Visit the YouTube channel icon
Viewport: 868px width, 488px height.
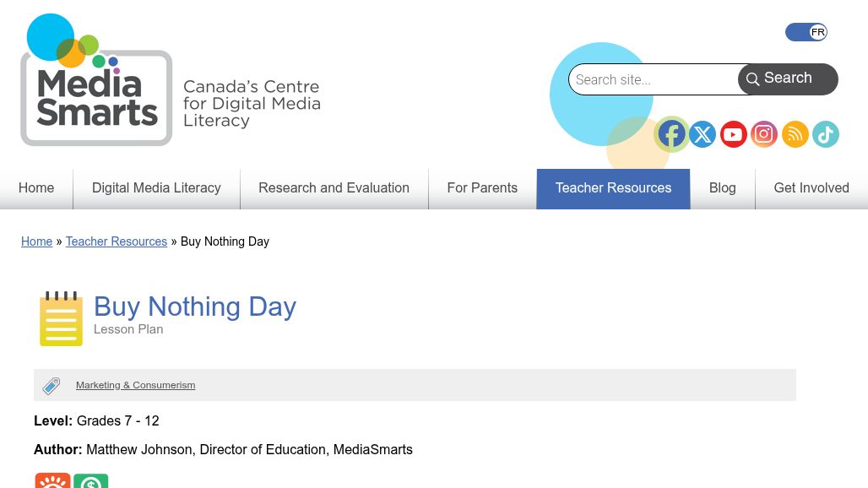(733, 134)
